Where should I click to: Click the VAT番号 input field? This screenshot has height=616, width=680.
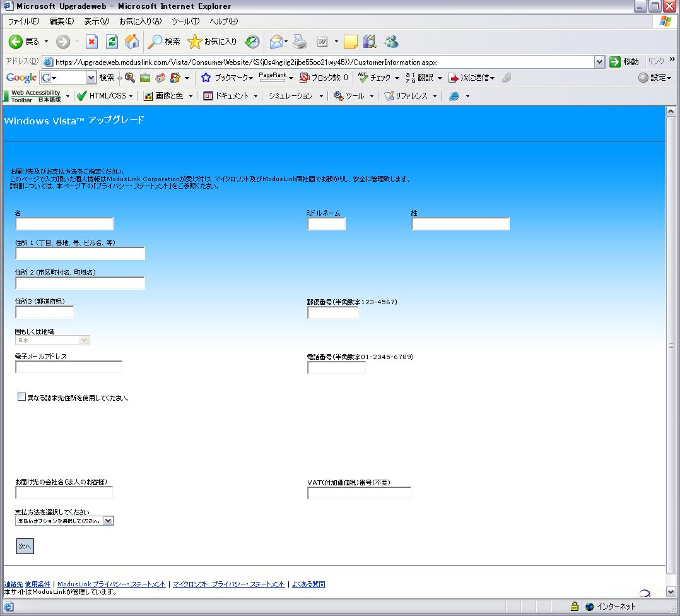pyautogui.click(x=359, y=493)
